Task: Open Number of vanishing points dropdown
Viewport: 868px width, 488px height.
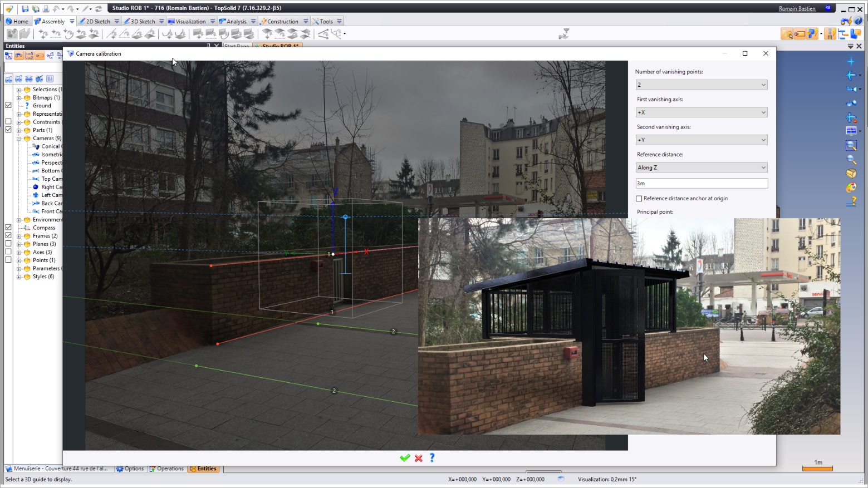Action: (702, 85)
